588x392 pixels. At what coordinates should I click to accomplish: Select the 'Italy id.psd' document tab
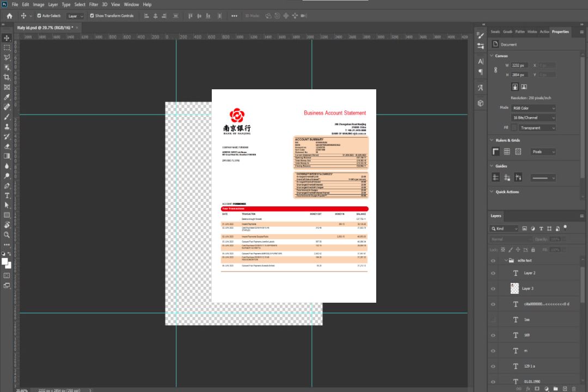45,28
